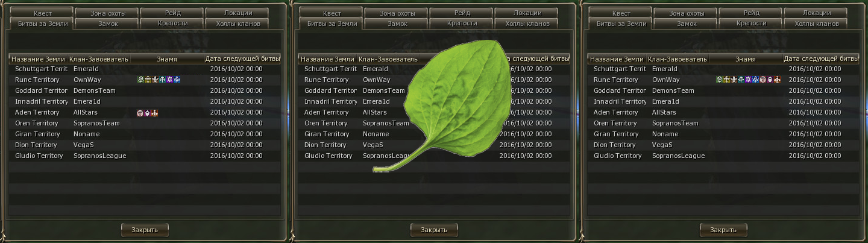Click the magenta shield flag in Aden Territory row
This screenshot has height=243, width=868.
[148, 113]
